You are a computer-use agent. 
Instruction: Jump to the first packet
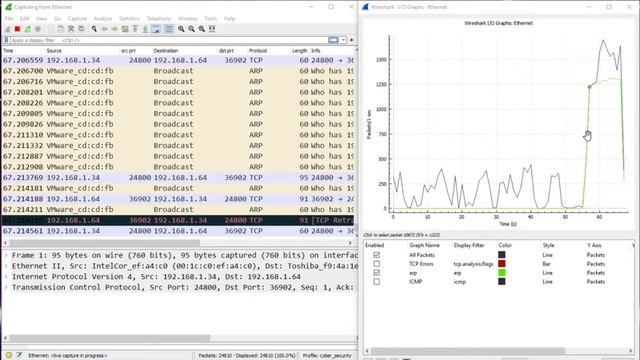coord(135,29)
